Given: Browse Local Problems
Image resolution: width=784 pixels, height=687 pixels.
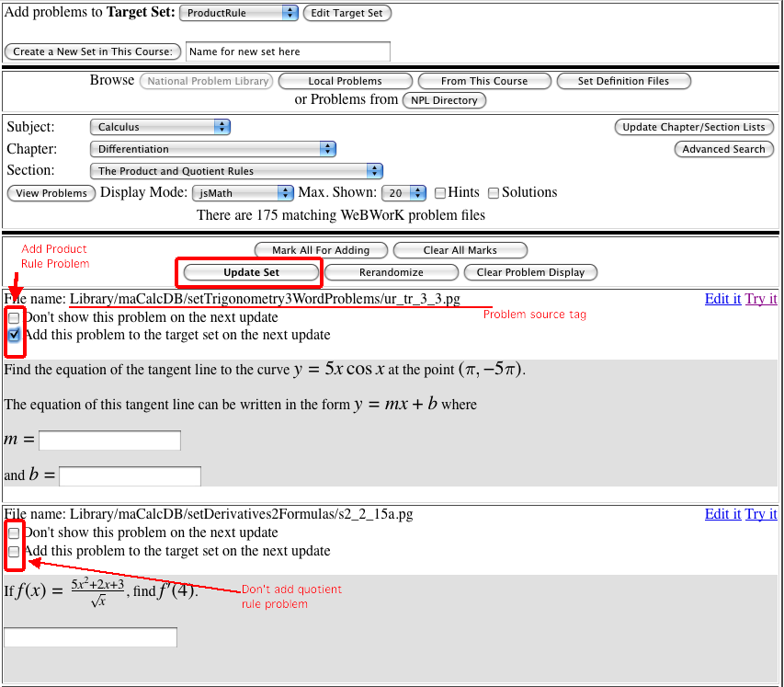Looking at the screenshot, I should pyautogui.click(x=345, y=81).
